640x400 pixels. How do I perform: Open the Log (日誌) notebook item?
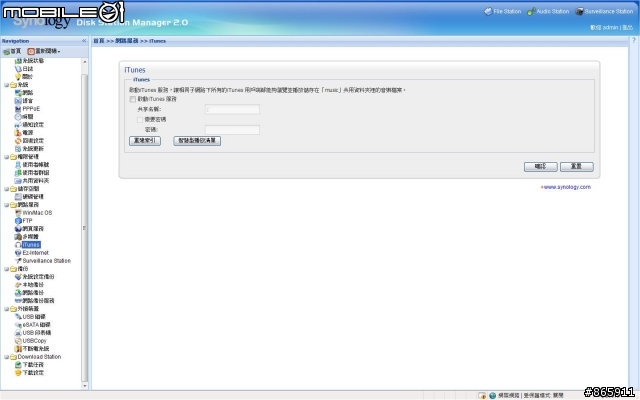[24, 69]
